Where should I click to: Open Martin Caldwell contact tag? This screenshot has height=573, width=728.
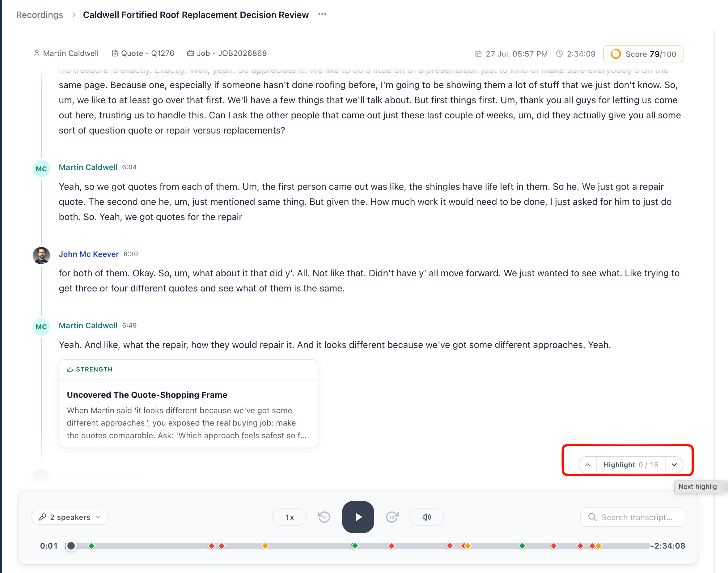(x=66, y=53)
